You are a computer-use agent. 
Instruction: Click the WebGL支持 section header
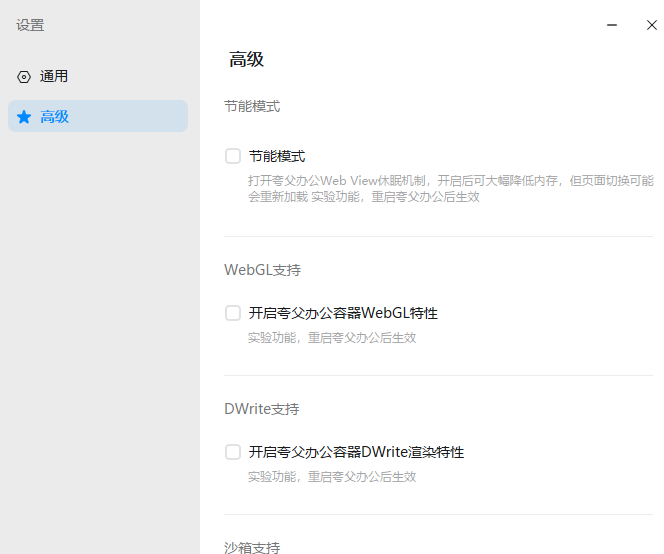262,270
